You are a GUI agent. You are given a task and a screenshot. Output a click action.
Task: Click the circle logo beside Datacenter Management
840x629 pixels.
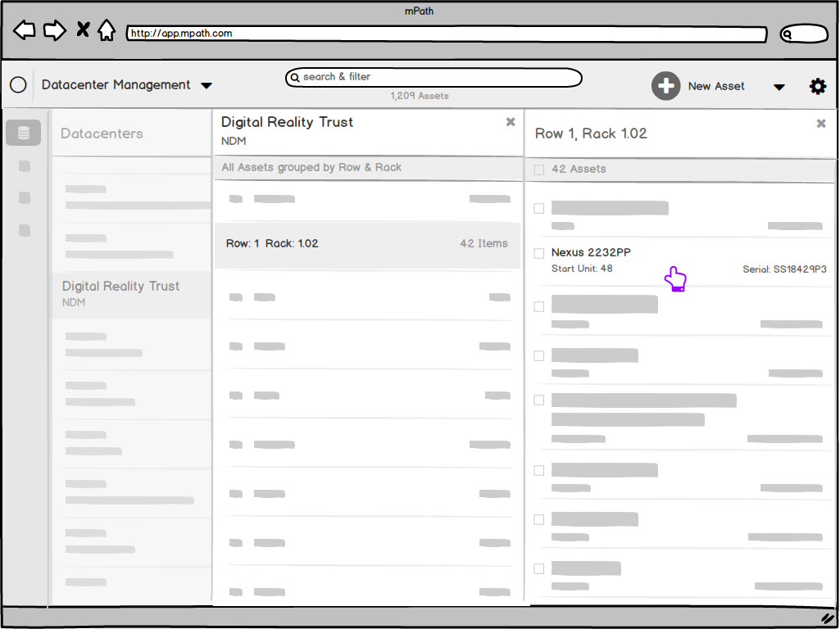point(18,85)
